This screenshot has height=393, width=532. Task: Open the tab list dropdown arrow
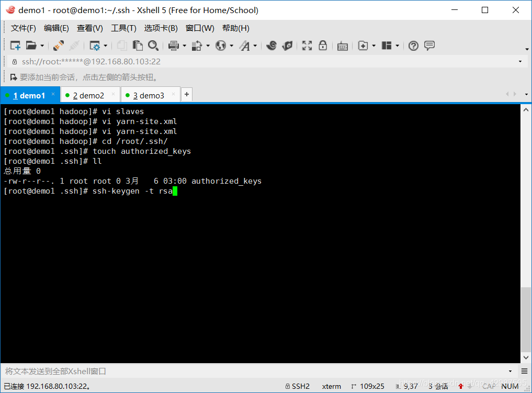point(526,94)
